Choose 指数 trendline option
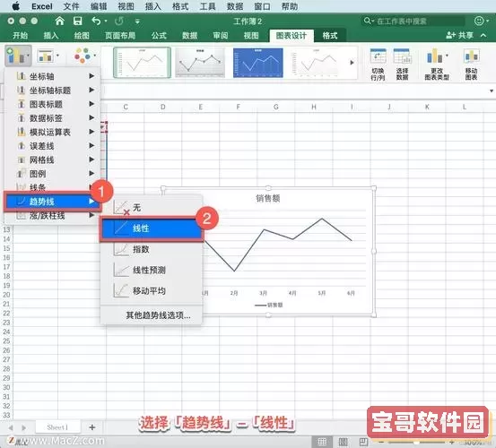Viewport: 496px width, 448px height. tap(152, 249)
